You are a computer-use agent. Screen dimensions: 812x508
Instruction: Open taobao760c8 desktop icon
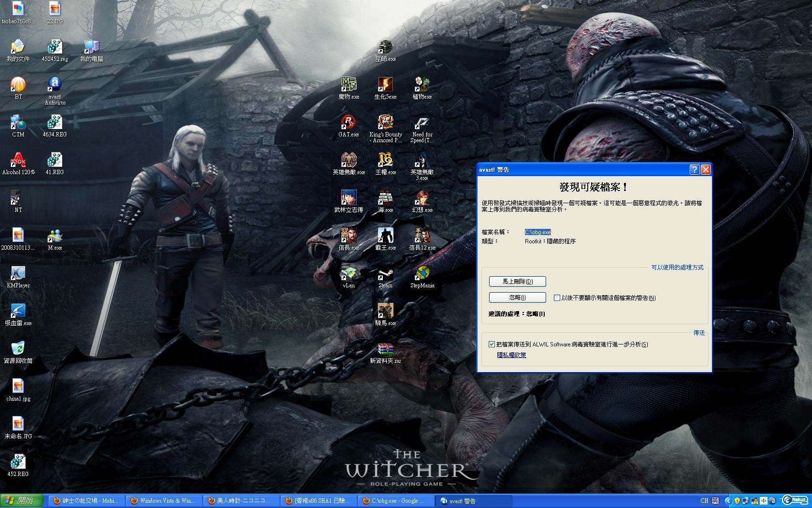click(x=18, y=13)
